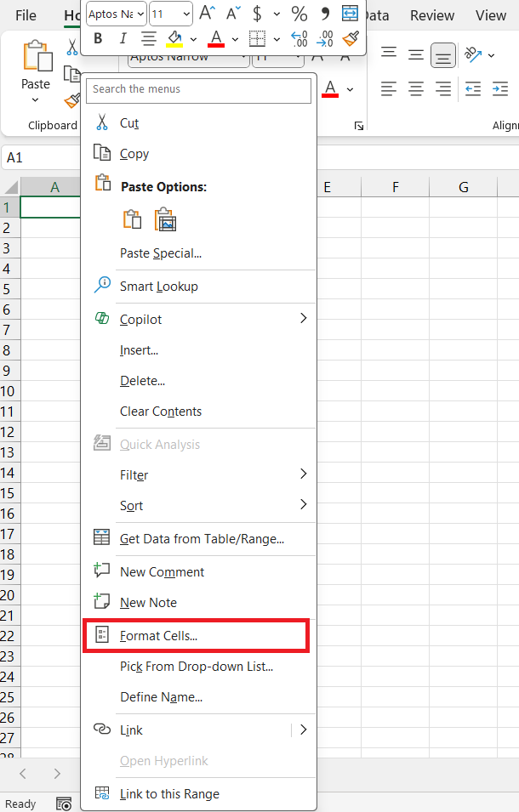Open mini toolbar font color dropdown arrow

pyautogui.click(x=235, y=39)
